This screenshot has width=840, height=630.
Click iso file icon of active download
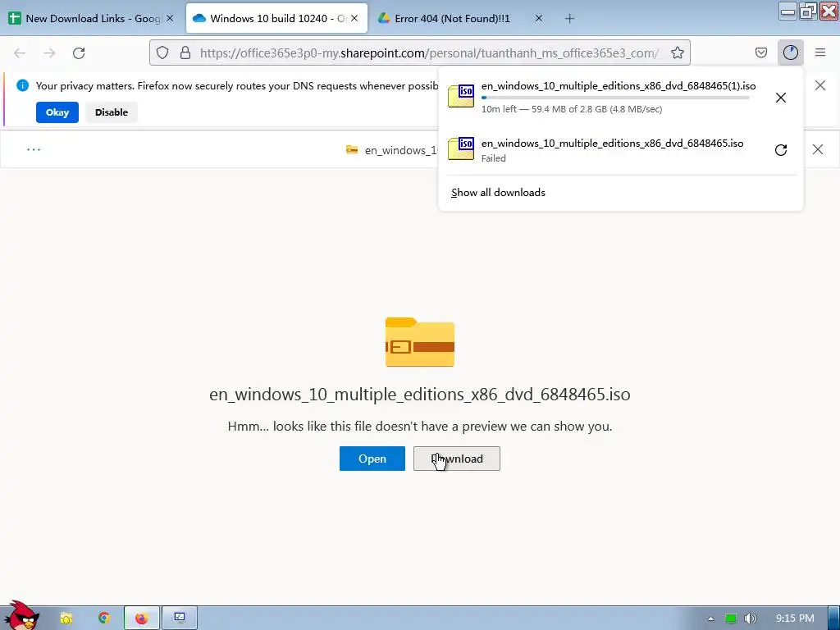[x=461, y=96]
